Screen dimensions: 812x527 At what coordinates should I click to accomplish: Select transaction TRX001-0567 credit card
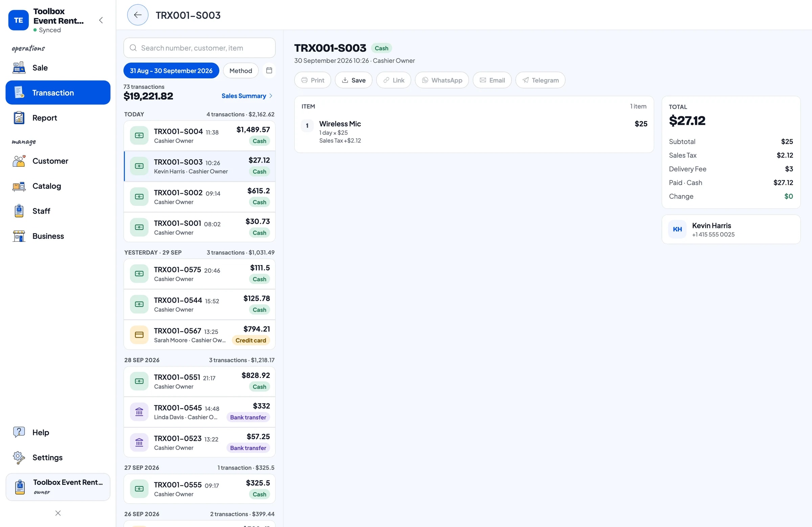coord(200,335)
